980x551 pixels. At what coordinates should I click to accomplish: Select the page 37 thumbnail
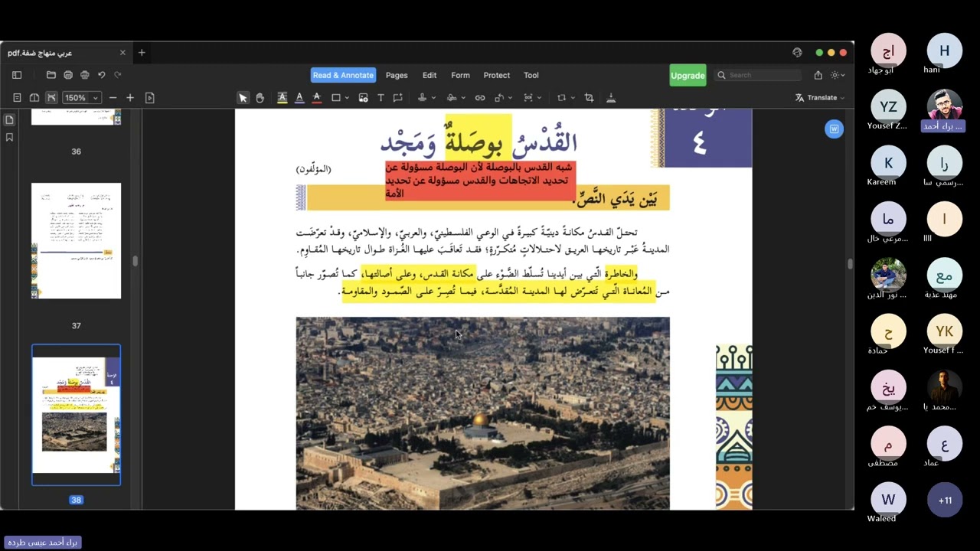pyautogui.click(x=76, y=241)
